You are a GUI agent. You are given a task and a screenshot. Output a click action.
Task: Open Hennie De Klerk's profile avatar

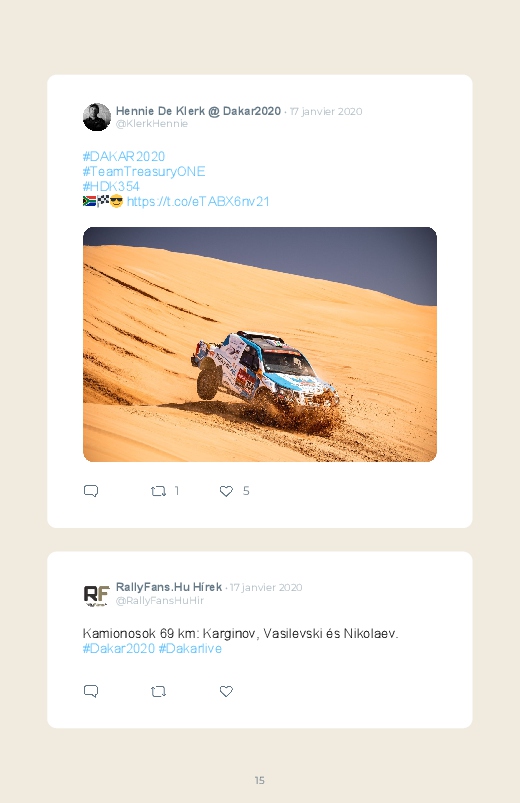tap(97, 117)
